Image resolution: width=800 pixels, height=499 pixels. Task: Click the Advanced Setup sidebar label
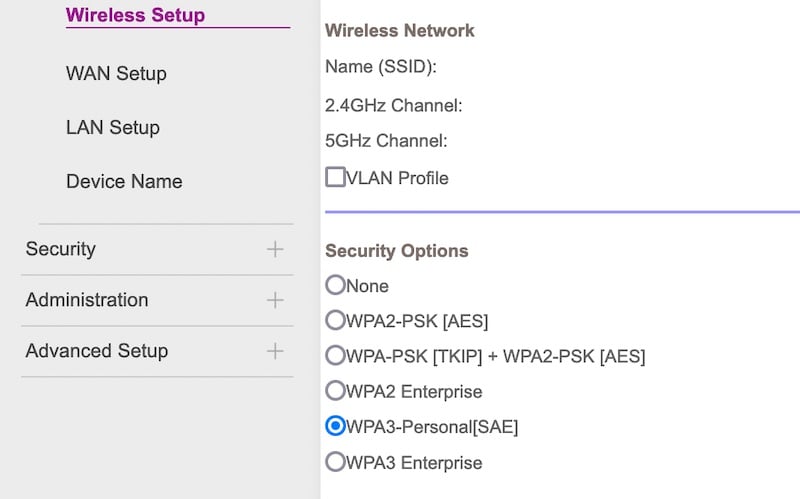[97, 351]
